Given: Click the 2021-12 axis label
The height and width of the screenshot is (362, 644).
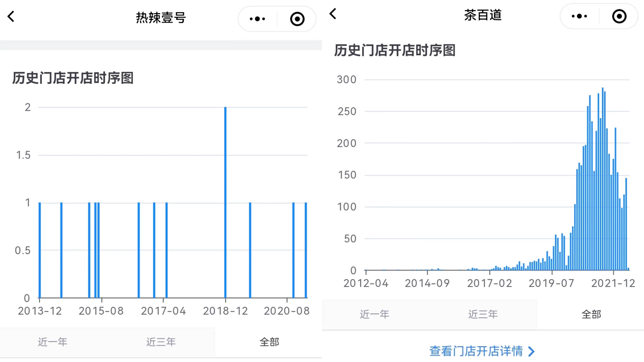Looking at the screenshot, I should tap(613, 284).
